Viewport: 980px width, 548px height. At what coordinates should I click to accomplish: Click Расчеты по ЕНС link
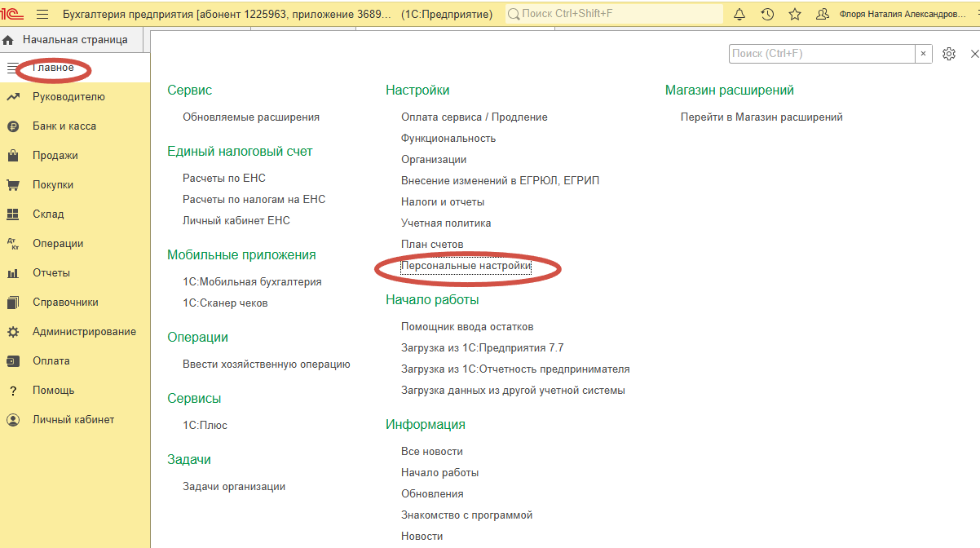point(224,178)
